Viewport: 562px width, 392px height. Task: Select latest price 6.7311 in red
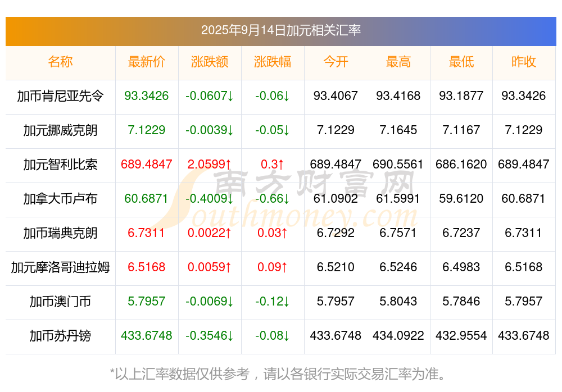[x=147, y=233]
